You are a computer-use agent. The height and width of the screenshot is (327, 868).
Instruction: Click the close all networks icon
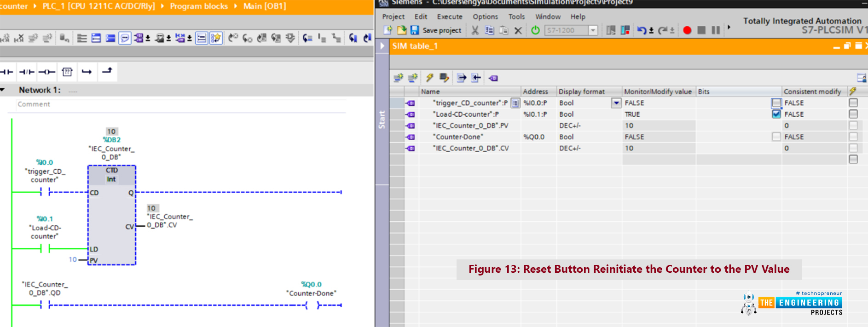110,38
